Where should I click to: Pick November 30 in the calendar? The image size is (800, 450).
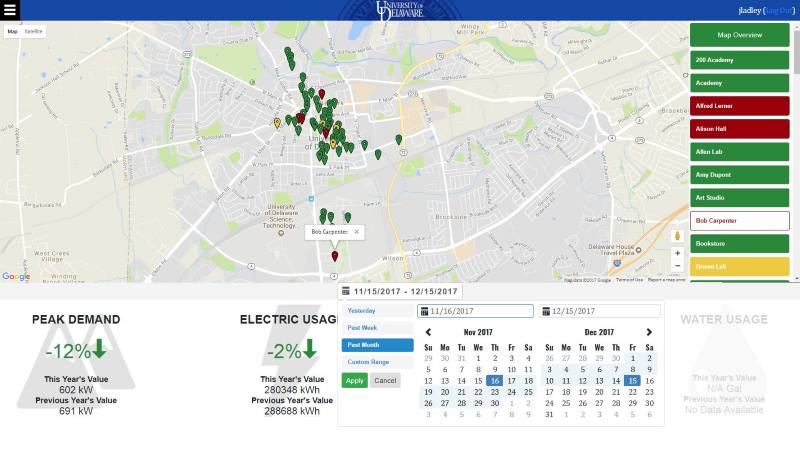point(494,403)
